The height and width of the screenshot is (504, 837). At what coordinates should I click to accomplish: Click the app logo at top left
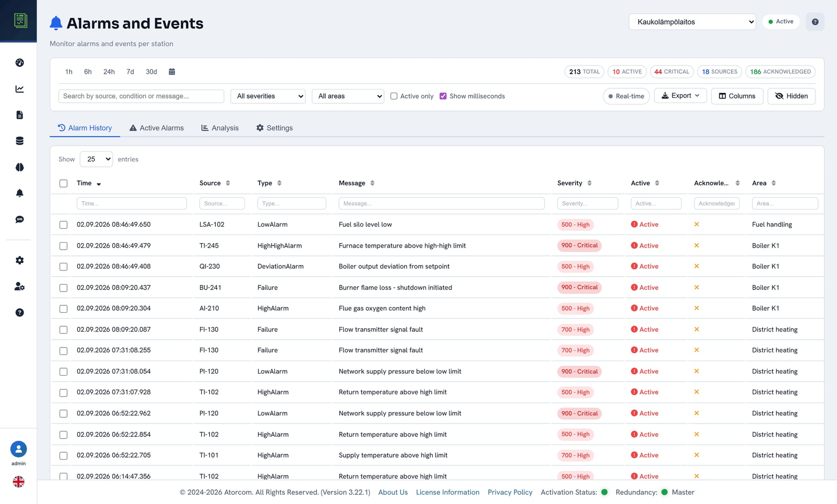(x=20, y=20)
